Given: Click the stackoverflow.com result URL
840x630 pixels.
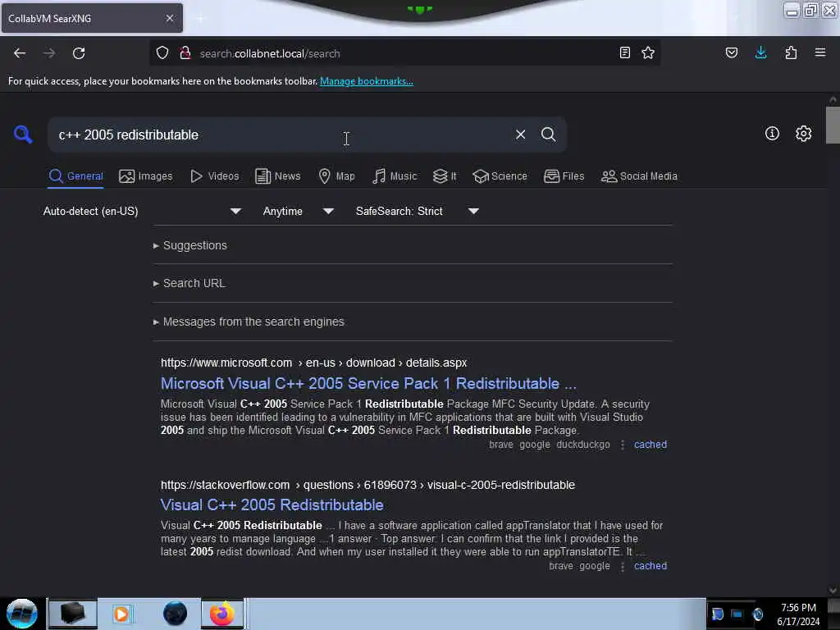Looking at the screenshot, I should point(368,485).
